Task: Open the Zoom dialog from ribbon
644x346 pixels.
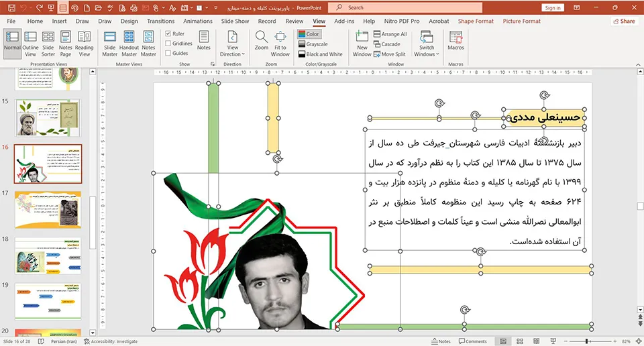Action: 261,41
